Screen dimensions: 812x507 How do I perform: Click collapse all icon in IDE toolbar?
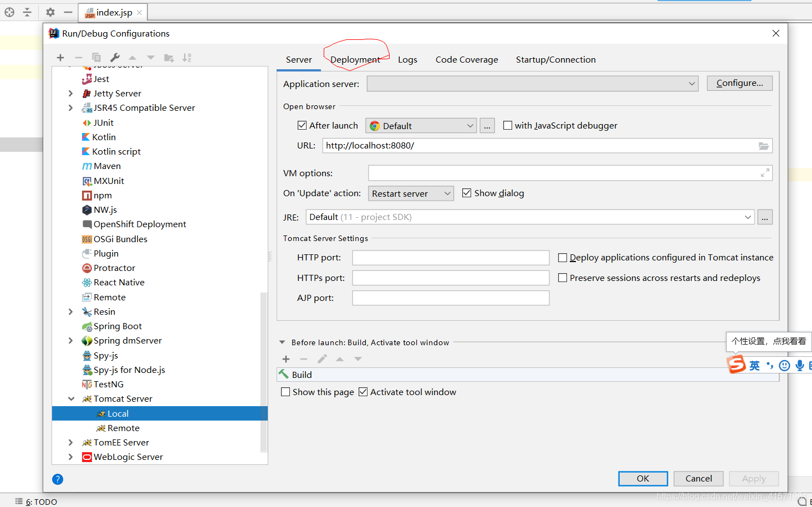[27, 12]
